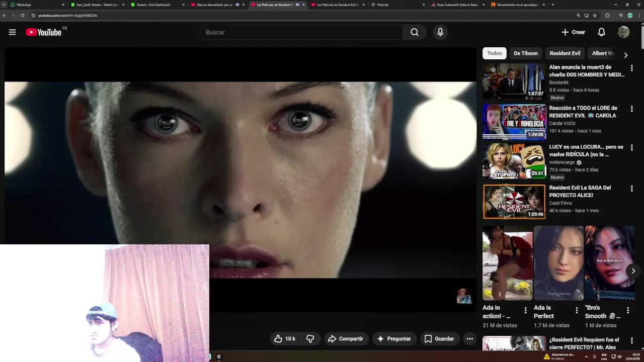Screen dimensions: 644x362
Task: Go back in the browser
Action: tap(4, 16)
